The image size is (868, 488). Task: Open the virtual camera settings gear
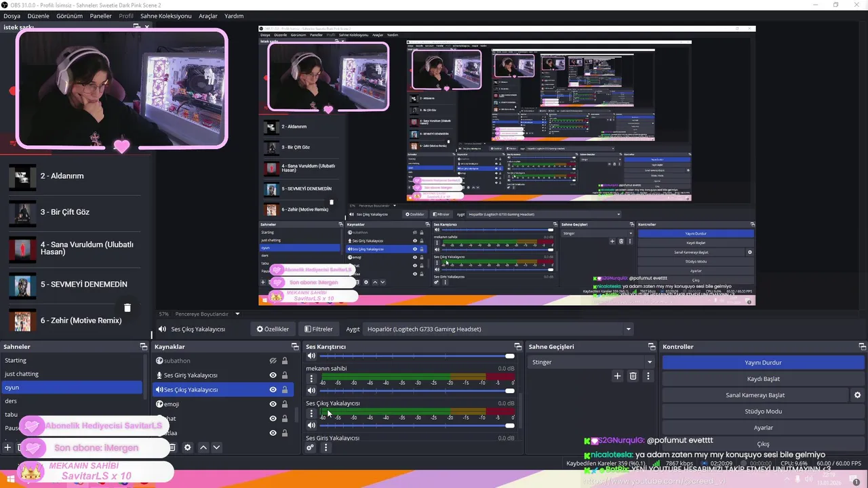pos(857,395)
